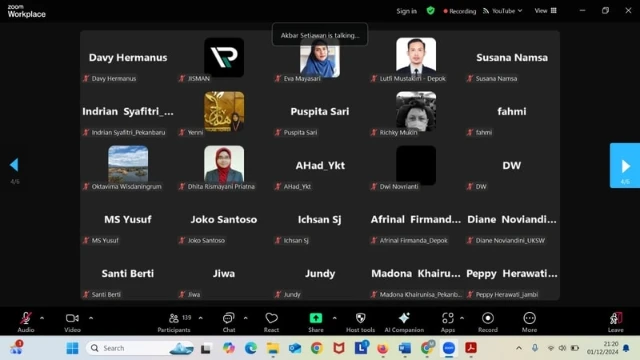Open Outlook from taskbar
The image size is (640, 360).
pos(295,348)
